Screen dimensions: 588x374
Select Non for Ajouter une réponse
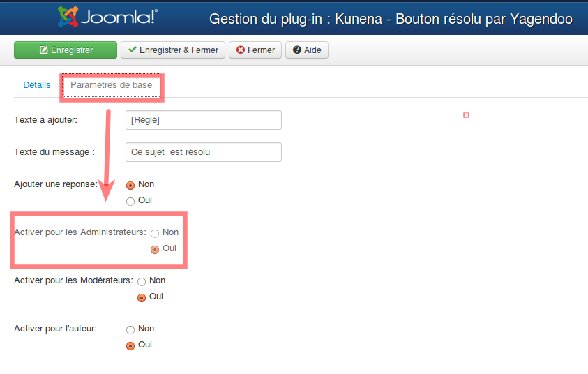click(130, 186)
